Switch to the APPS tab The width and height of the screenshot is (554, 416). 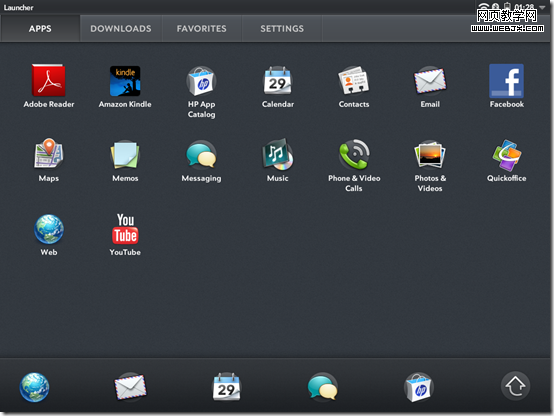[x=40, y=29]
